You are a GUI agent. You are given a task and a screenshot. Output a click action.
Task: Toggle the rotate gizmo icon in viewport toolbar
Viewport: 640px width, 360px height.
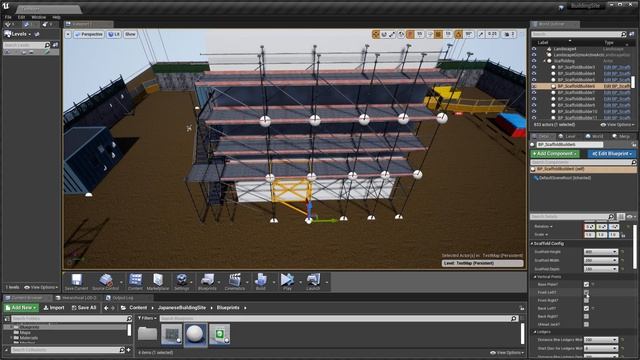click(x=384, y=34)
